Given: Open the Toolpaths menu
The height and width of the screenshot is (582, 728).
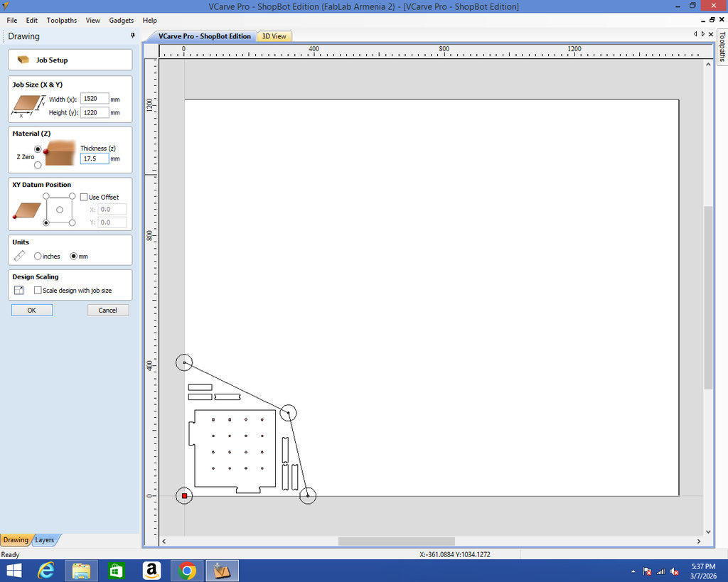Looking at the screenshot, I should click(x=62, y=21).
